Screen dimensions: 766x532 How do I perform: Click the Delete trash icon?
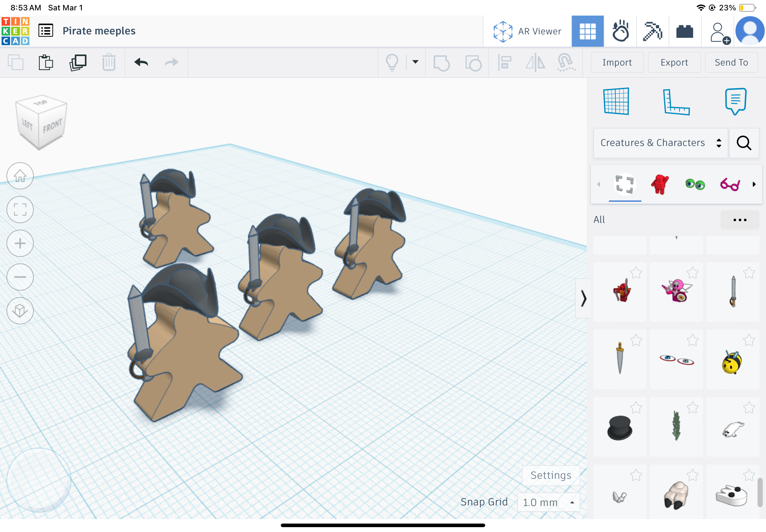[x=109, y=62]
